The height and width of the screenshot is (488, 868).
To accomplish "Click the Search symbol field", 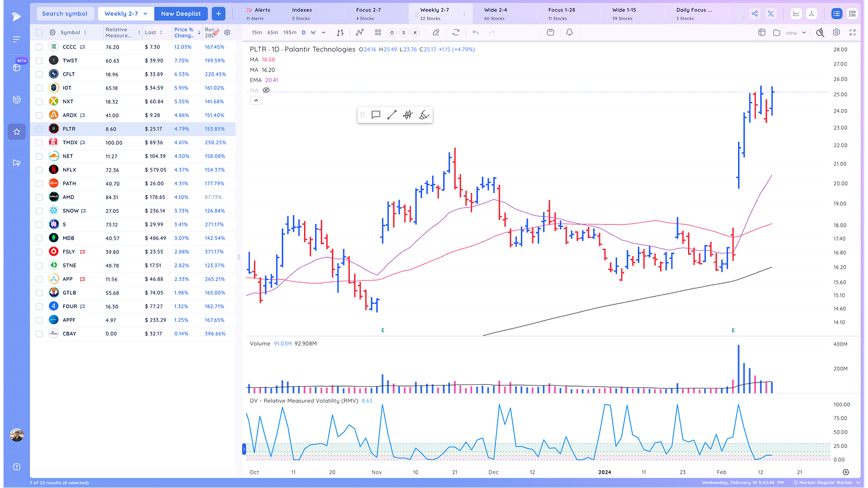I will pos(65,13).
